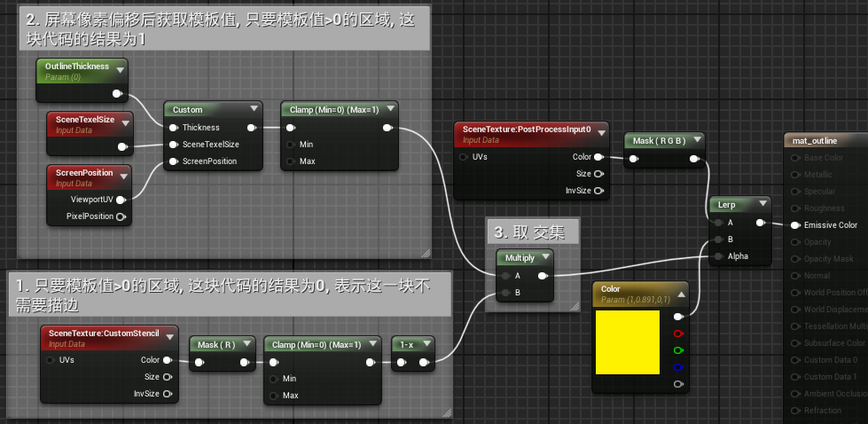Select the comment box titled 3. 取交集
Screen dimensions: 868x424
click(533, 232)
